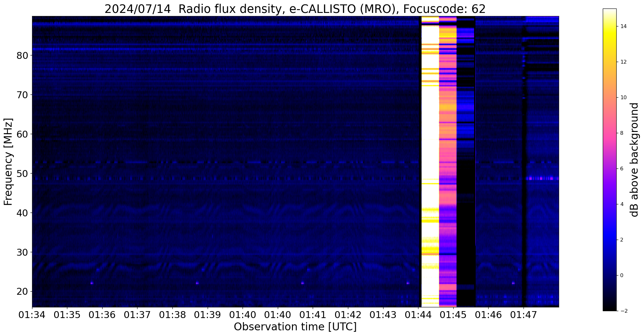The image size is (644, 336).
Task: Click the 01:37 time tick label
Action: coord(137,314)
